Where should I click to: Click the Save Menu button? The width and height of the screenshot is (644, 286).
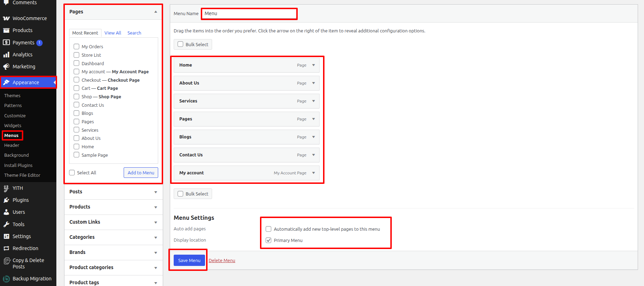coord(189,260)
